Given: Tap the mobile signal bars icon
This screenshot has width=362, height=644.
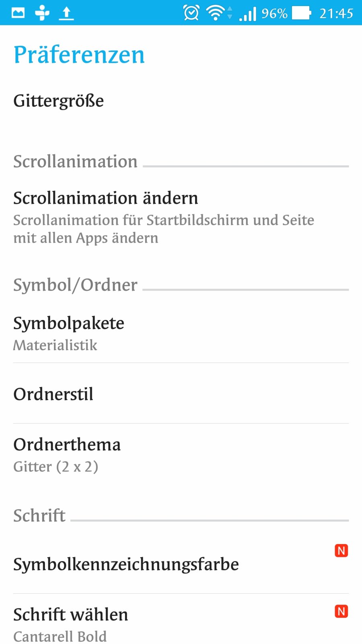Looking at the screenshot, I should click(x=248, y=14).
